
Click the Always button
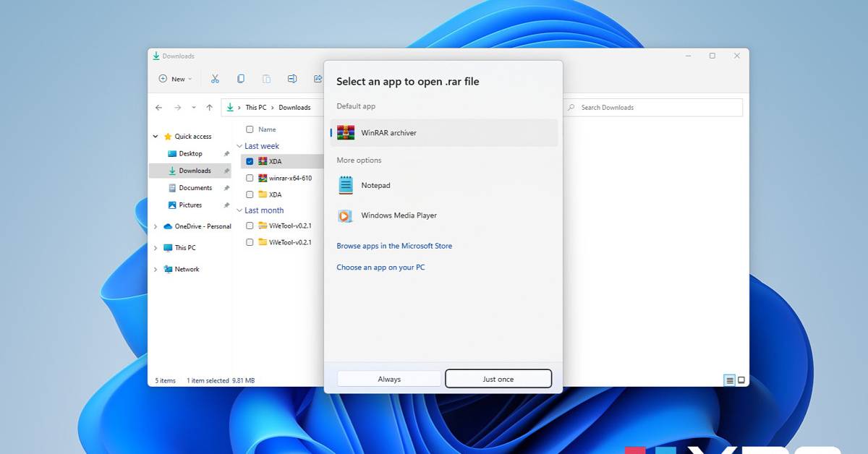point(389,379)
